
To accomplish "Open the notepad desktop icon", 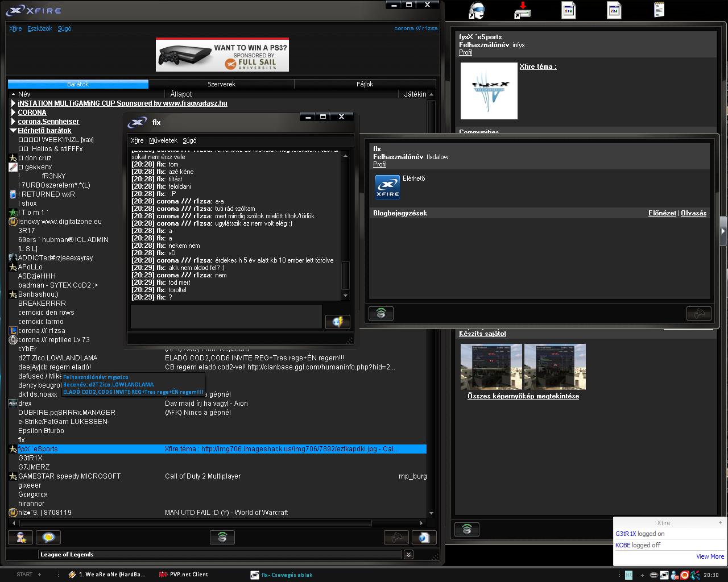I will coord(659,10).
